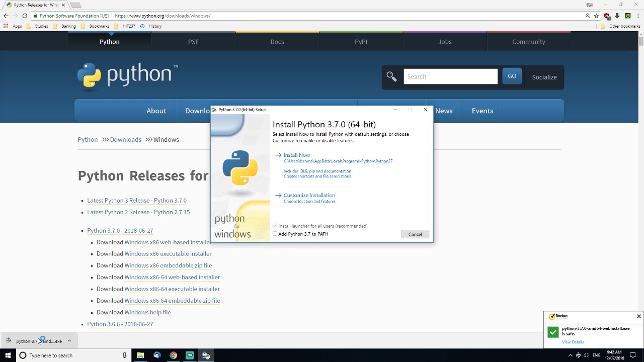644x362 pixels.
Task: Switch to the PyPI top tab
Action: 361,42
